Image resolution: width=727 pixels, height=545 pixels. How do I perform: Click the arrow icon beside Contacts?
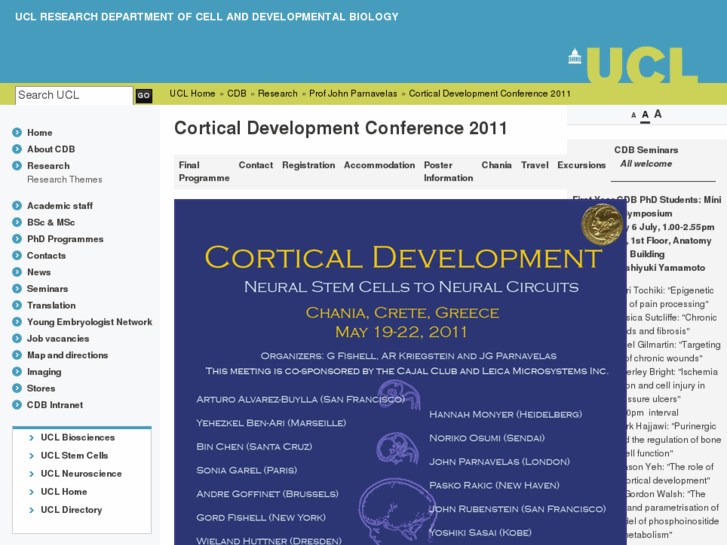pyautogui.click(x=17, y=256)
